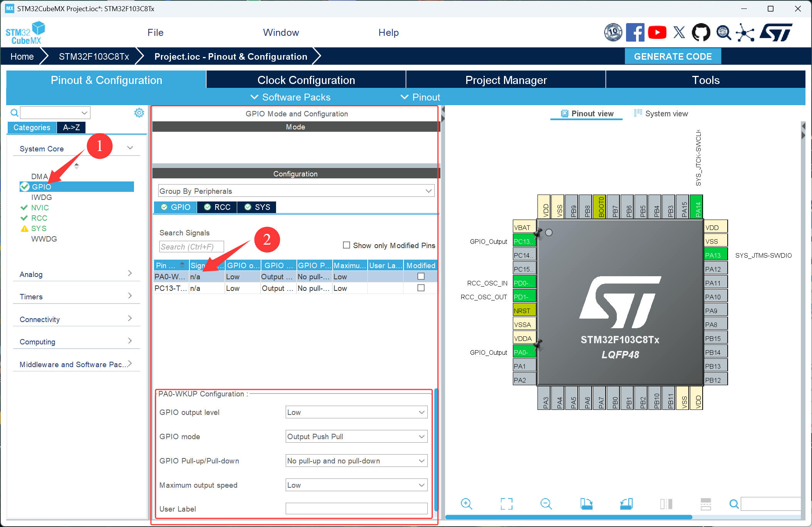Open the File menu
812x527 pixels.
155,33
